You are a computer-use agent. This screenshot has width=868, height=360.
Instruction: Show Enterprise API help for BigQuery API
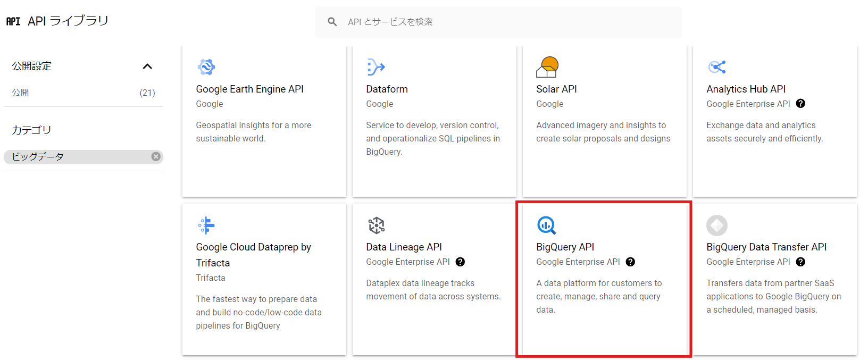630,262
